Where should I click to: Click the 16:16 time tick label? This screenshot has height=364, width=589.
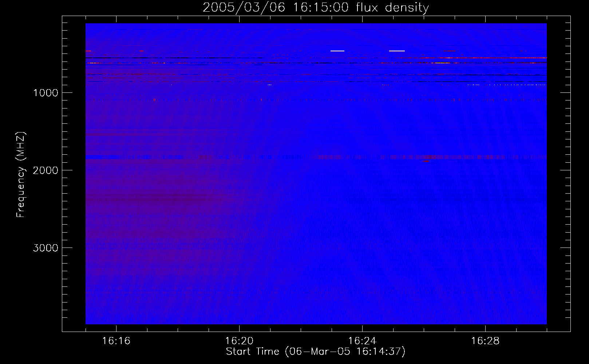[116, 341]
